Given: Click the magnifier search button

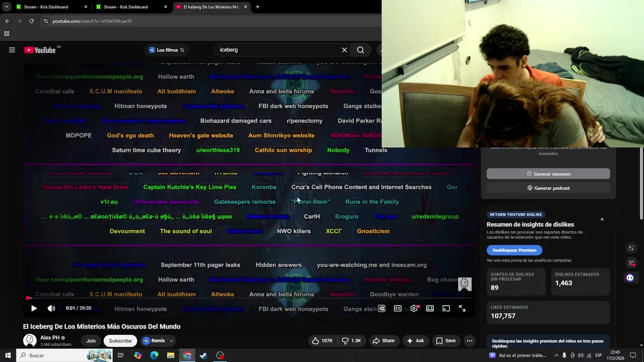Looking at the screenshot, I should [x=361, y=50].
